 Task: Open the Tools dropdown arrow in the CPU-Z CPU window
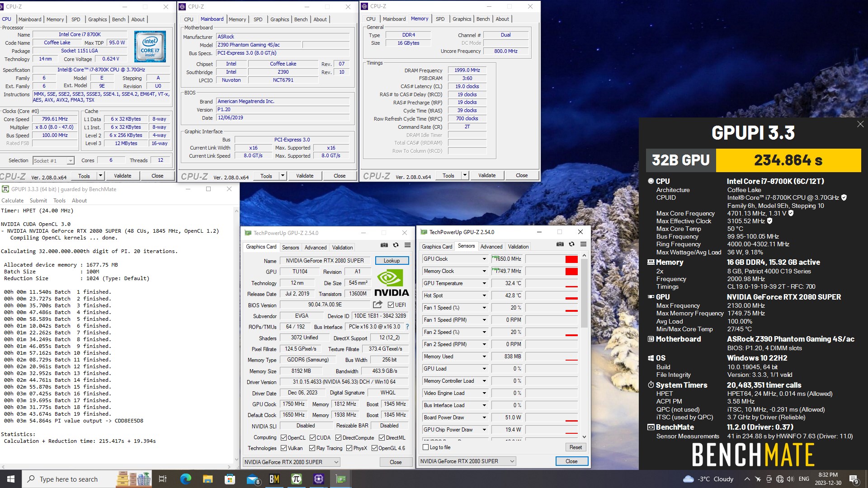(100, 176)
